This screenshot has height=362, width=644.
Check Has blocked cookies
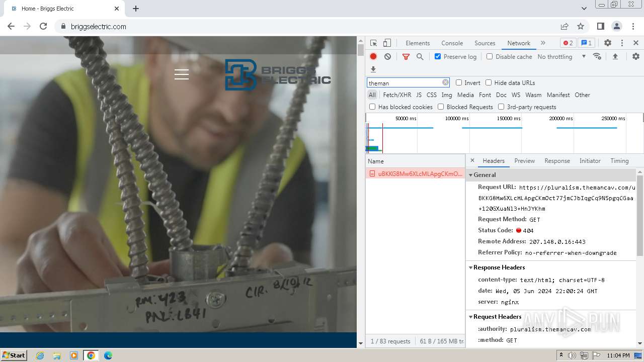click(x=372, y=107)
